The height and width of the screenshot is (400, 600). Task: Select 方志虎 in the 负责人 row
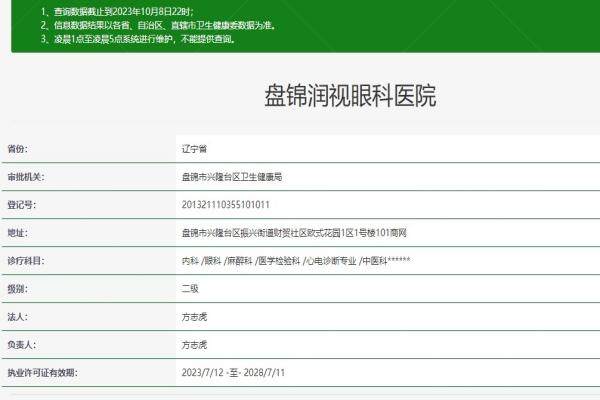point(193,344)
